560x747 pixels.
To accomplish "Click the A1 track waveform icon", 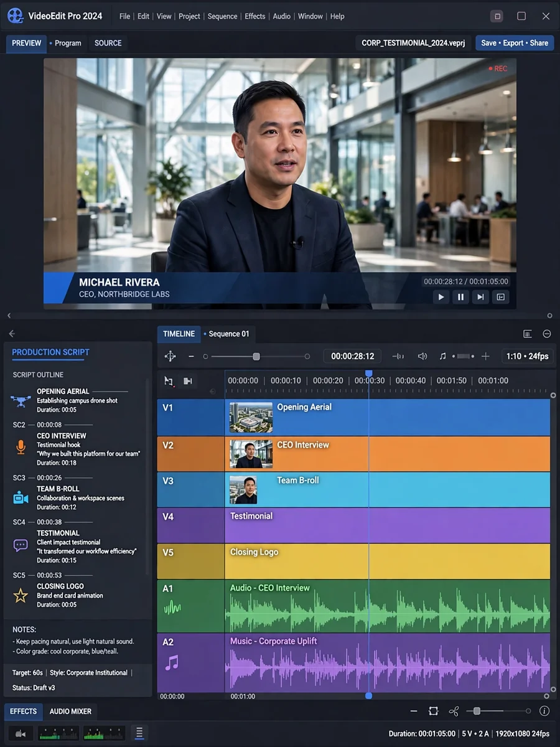I will click(x=172, y=608).
